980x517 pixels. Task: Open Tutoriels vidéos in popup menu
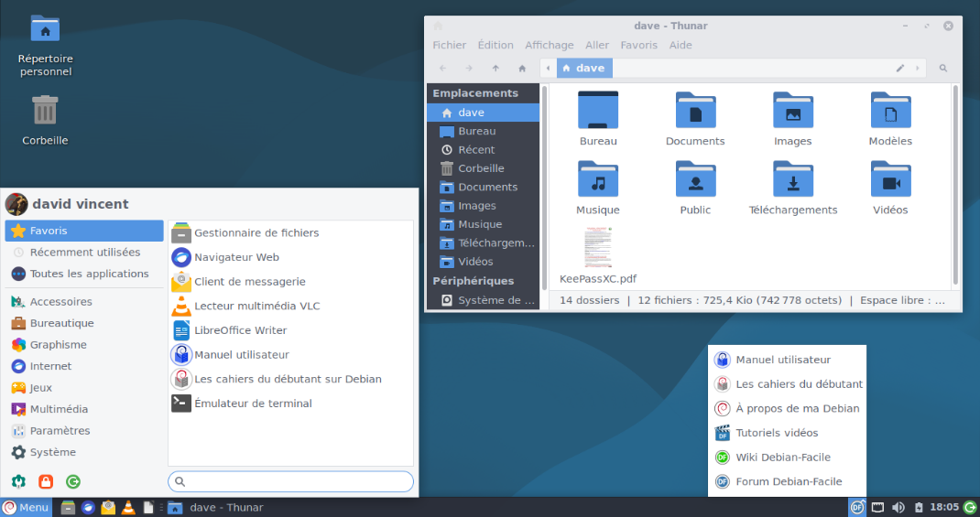click(787, 433)
